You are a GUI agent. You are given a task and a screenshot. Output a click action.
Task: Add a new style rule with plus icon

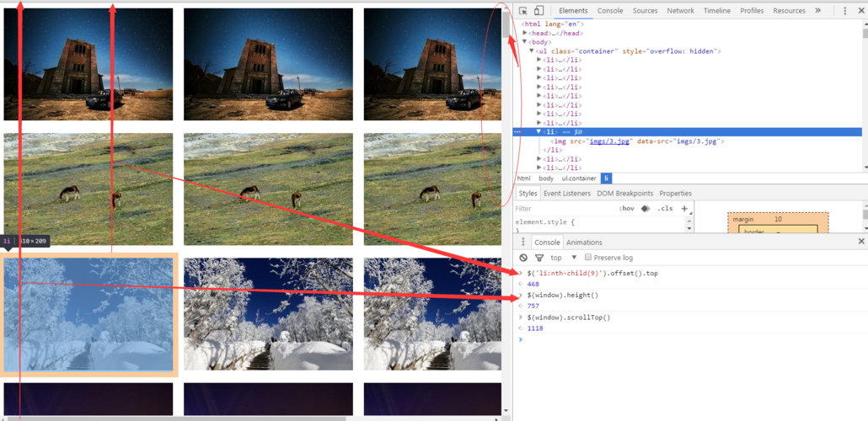[x=684, y=209]
